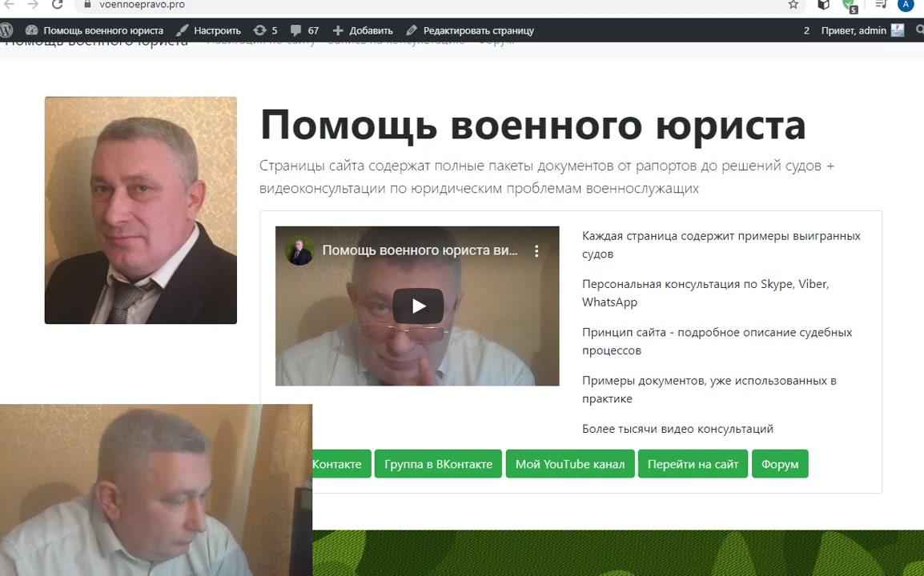Open the comments bubble showing 67
Image resolution: width=924 pixels, height=576 pixels.
point(304,30)
